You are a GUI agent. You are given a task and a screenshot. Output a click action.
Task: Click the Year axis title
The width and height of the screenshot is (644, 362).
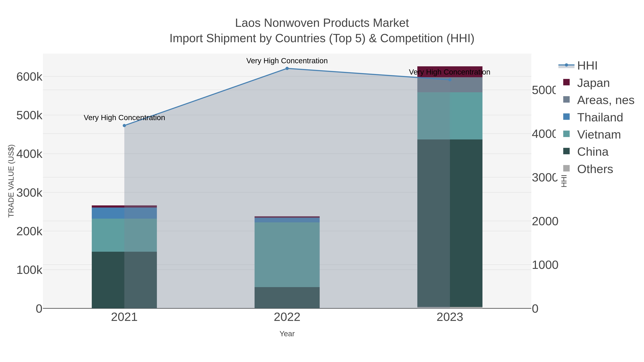coord(287,334)
